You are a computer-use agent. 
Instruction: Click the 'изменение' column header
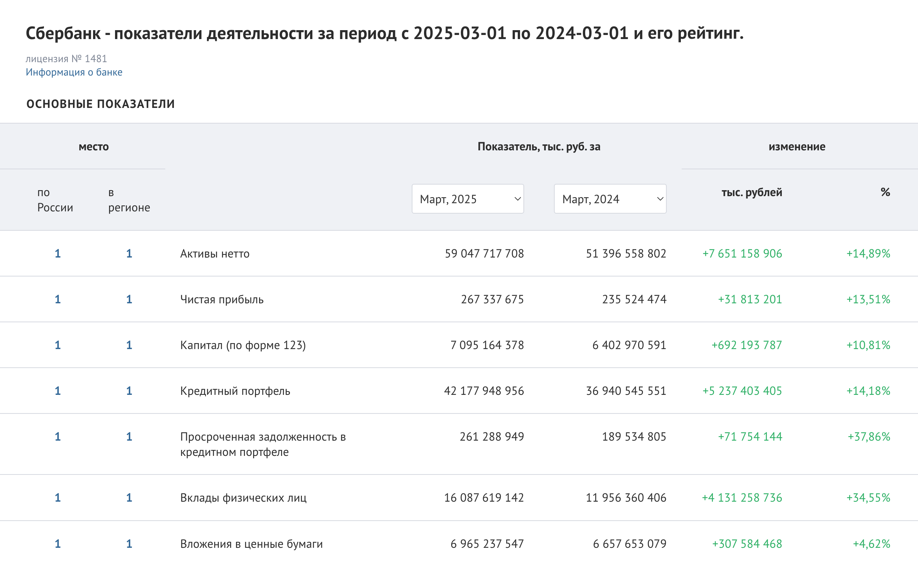[797, 147]
